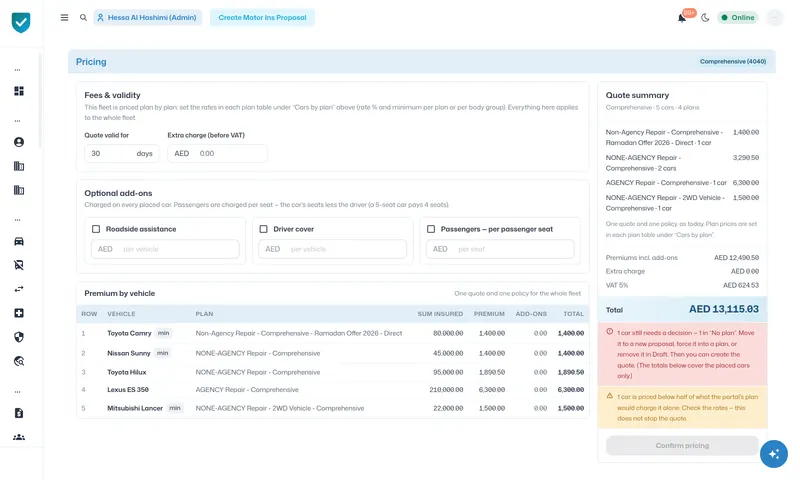This screenshot has width=800, height=480.
Task: Toggle dark mode moon icon
Action: (705, 18)
